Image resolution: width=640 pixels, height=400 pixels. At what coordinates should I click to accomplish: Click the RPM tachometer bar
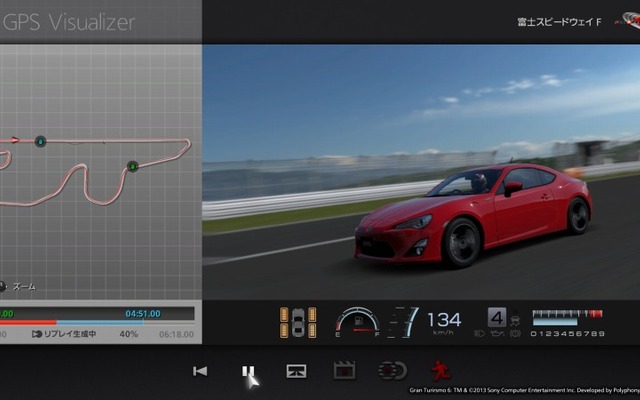coord(567,318)
